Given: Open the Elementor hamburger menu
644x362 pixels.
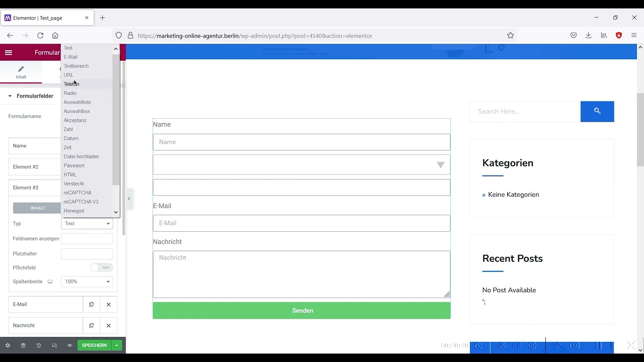Looking at the screenshot, I should [x=8, y=52].
